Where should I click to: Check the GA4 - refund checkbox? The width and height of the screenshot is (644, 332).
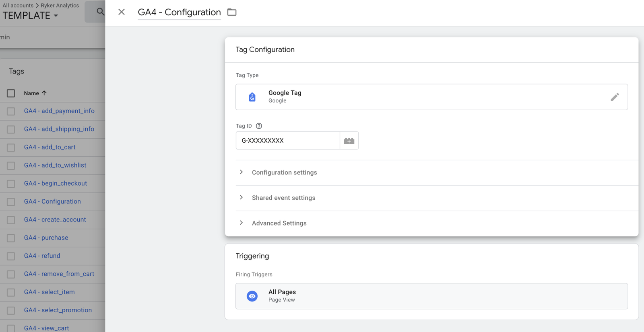[x=11, y=256]
